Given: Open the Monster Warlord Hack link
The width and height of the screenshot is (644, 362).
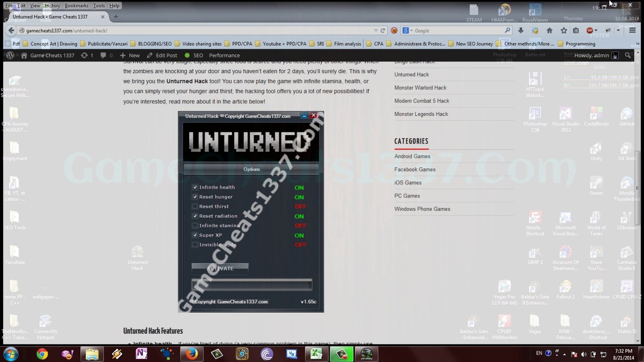Looking at the screenshot, I should [420, 87].
